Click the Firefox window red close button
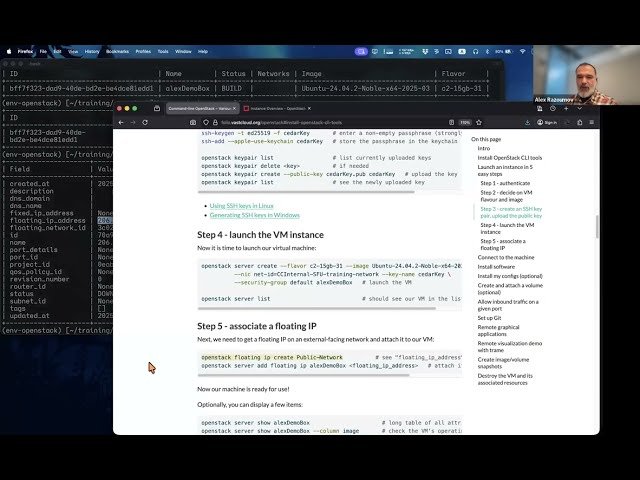640x480 pixels. (x=120, y=107)
